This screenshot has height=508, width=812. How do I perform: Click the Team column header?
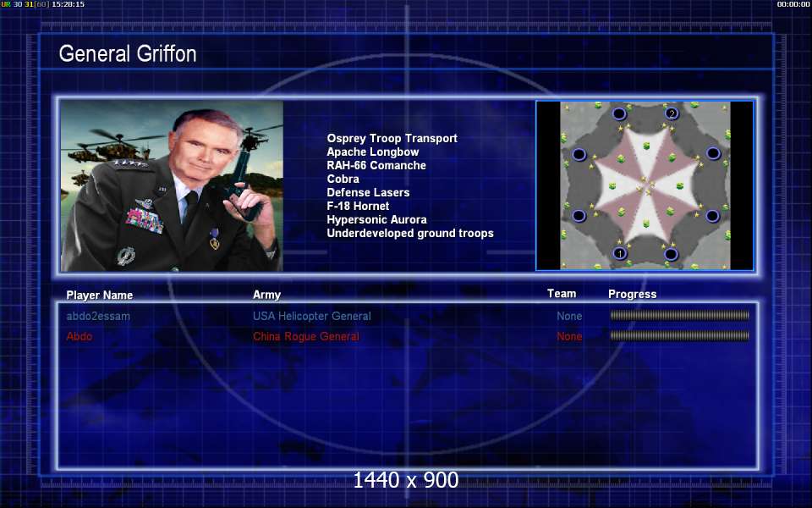[562, 294]
